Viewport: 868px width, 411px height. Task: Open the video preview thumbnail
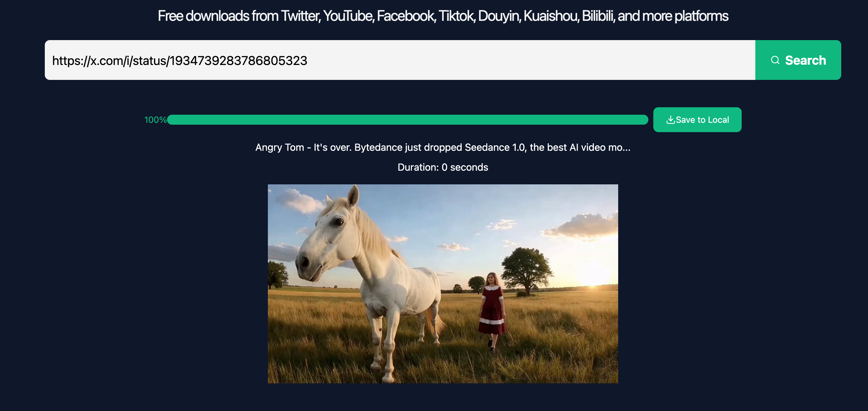coord(443,284)
